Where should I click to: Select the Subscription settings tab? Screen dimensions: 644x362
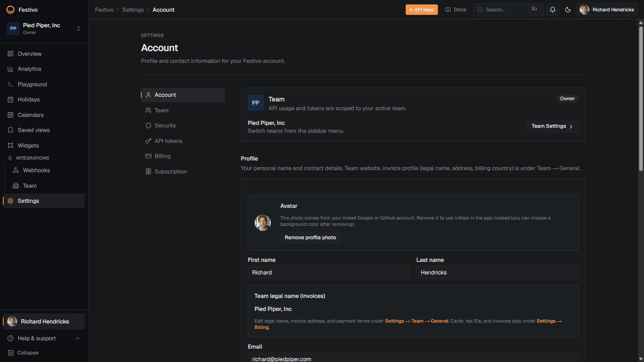point(183,171)
